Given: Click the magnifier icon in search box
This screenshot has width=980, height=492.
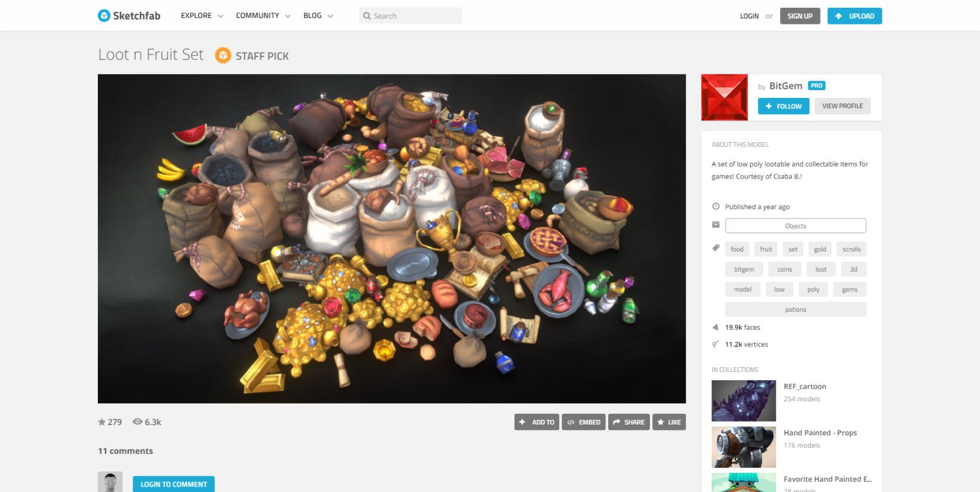Looking at the screenshot, I should point(367,16).
